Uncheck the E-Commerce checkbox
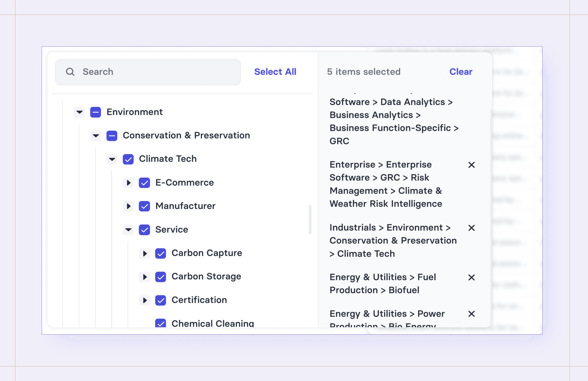The image size is (588, 381). tap(144, 183)
